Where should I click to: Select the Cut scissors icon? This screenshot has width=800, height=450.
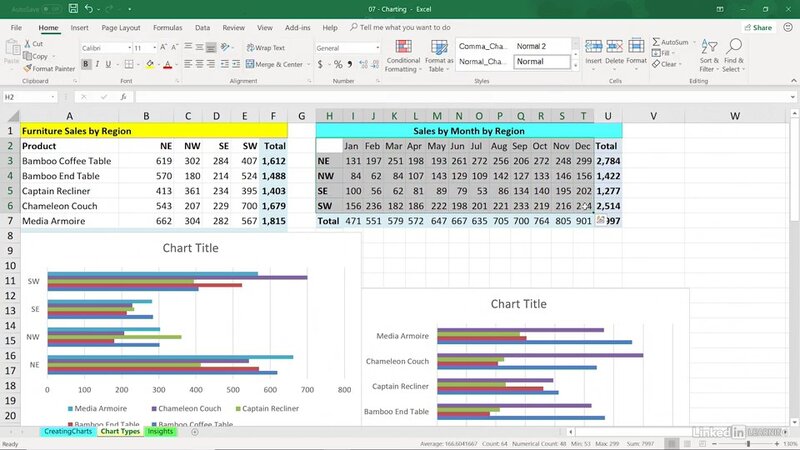click(x=25, y=44)
